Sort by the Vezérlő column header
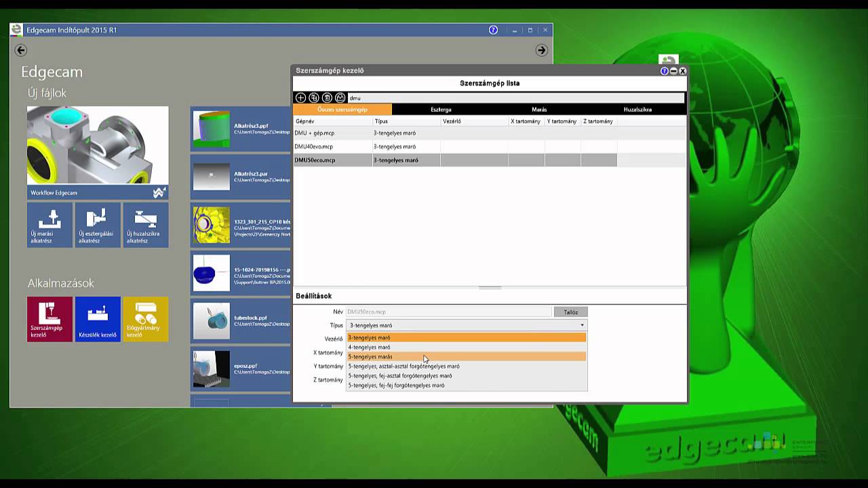 click(x=475, y=121)
